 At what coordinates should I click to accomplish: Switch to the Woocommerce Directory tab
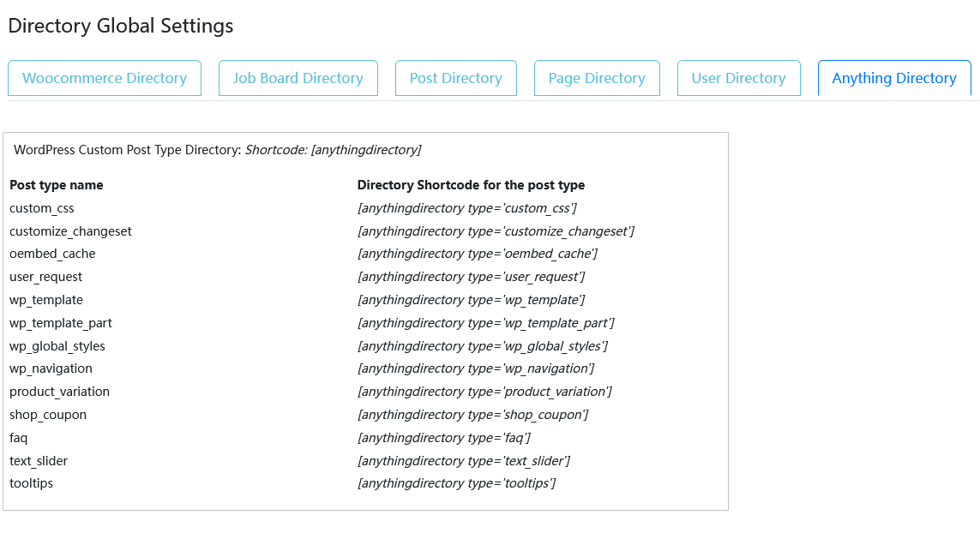click(104, 78)
